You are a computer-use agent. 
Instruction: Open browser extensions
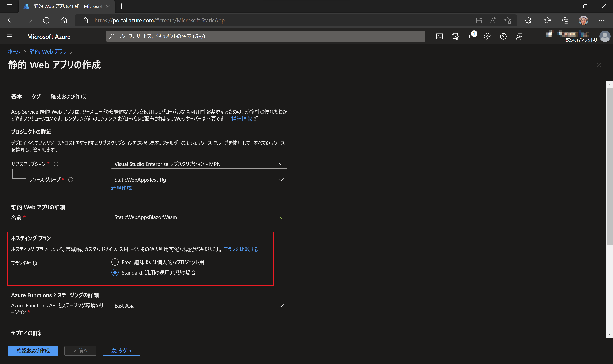(528, 20)
